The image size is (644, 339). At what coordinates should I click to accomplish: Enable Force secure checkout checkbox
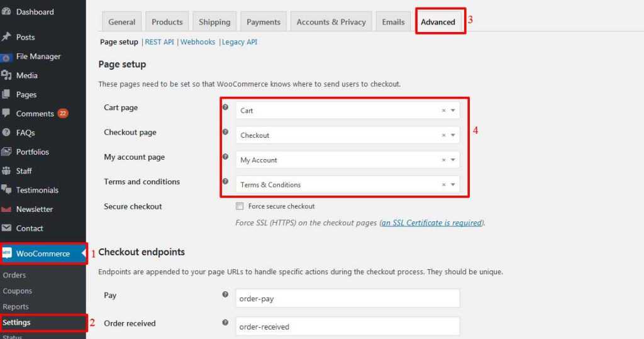[x=240, y=206]
